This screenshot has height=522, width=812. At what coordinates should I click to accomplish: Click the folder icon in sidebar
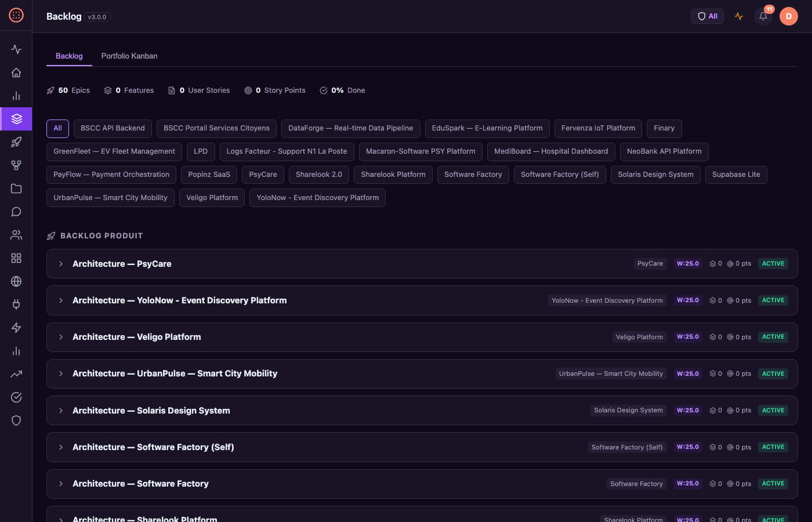(x=16, y=188)
